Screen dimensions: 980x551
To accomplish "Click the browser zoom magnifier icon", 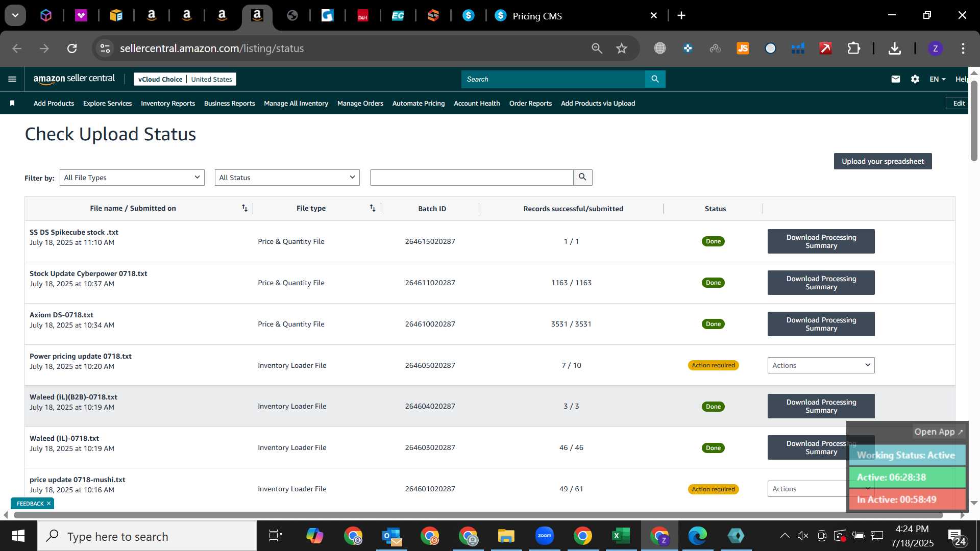I will [x=597, y=48].
